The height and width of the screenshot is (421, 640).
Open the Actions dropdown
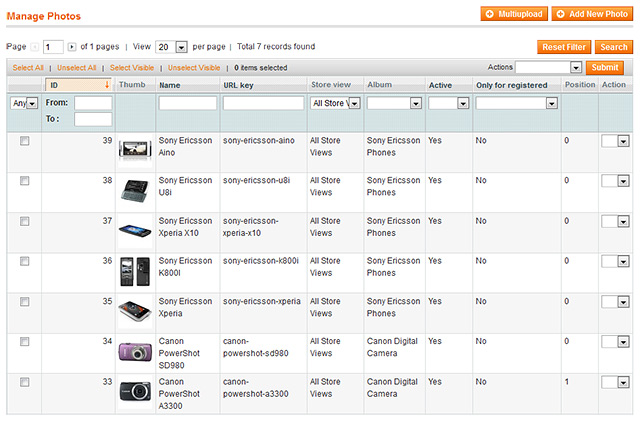549,67
